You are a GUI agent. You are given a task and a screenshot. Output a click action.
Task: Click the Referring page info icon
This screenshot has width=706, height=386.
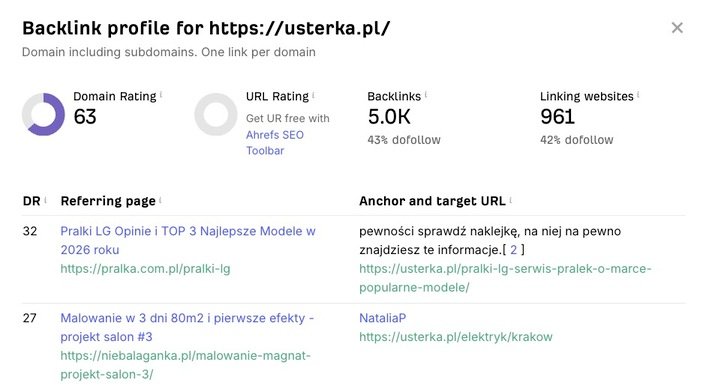pyautogui.click(x=160, y=200)
